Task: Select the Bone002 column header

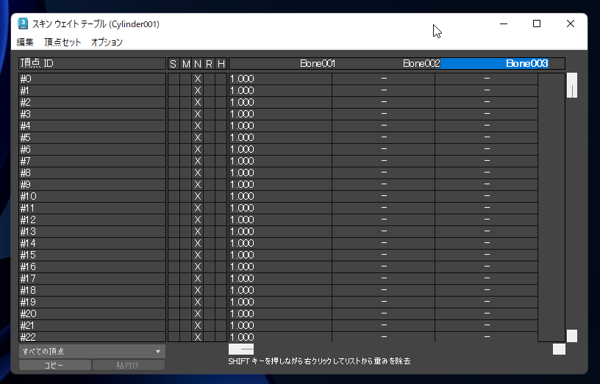Action: tap(421, 63)
